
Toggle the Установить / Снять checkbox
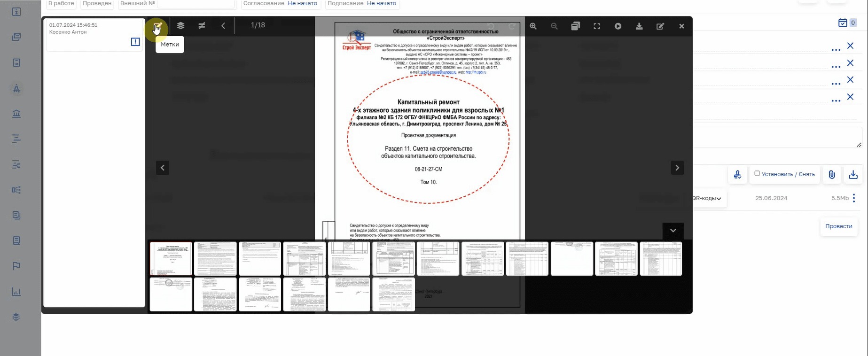point(757,173)
